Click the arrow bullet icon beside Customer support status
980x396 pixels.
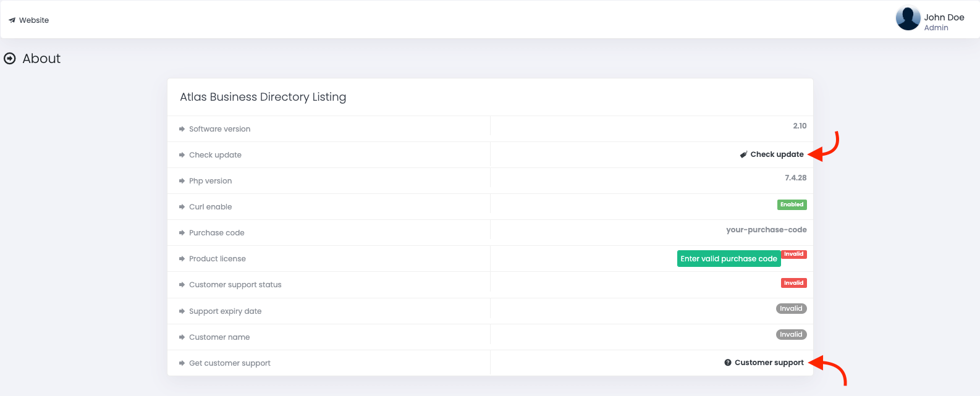pyautogui.click(x=182, y=285)
